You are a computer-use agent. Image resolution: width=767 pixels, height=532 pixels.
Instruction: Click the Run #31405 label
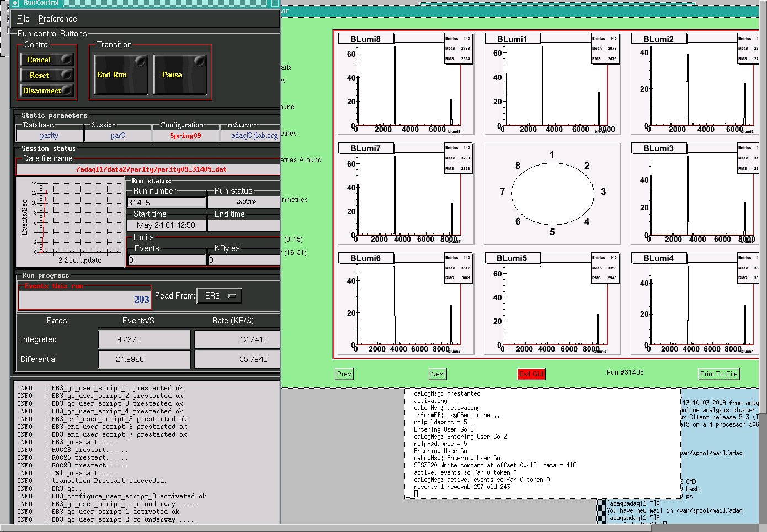point(625,373)
